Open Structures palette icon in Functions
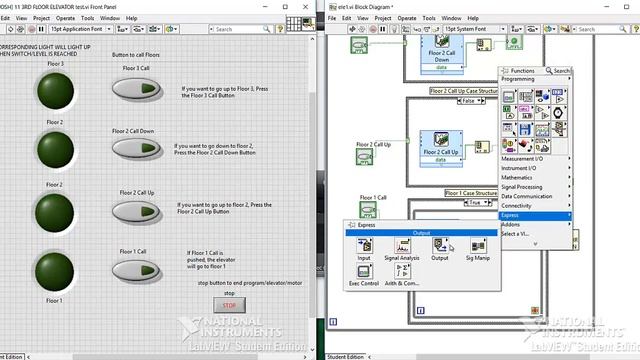 (509, 96)
